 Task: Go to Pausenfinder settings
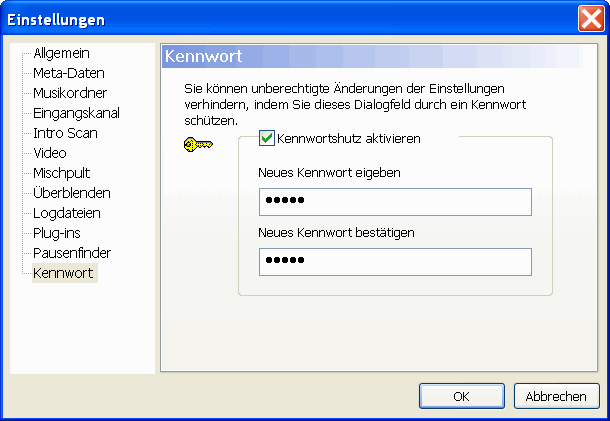(71, 253)
